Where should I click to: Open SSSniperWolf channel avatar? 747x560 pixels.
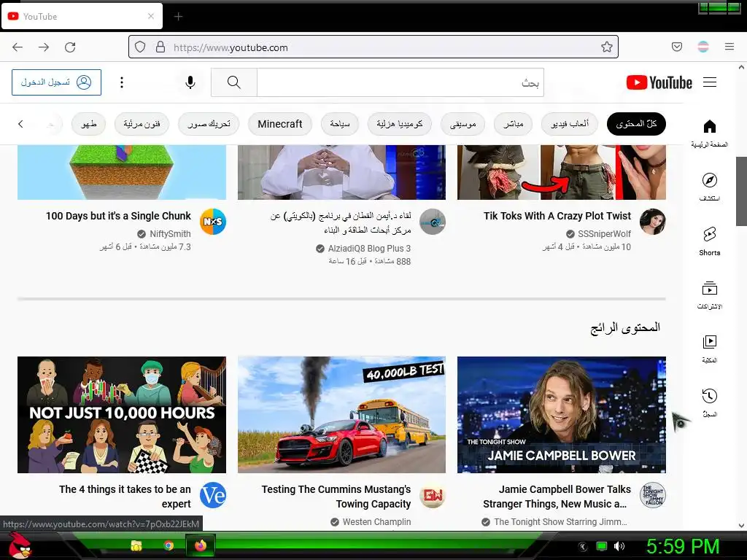652,222
